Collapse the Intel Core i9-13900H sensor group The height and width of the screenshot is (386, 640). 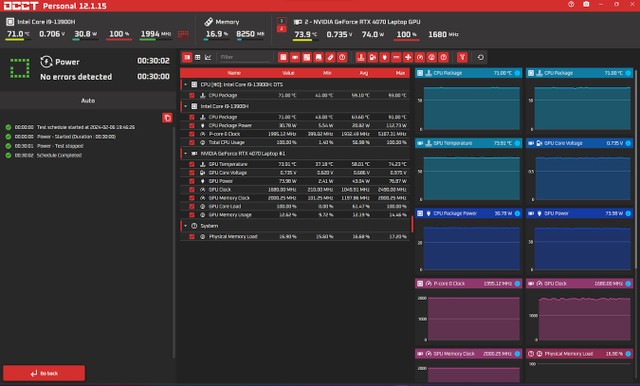[185, 106]
